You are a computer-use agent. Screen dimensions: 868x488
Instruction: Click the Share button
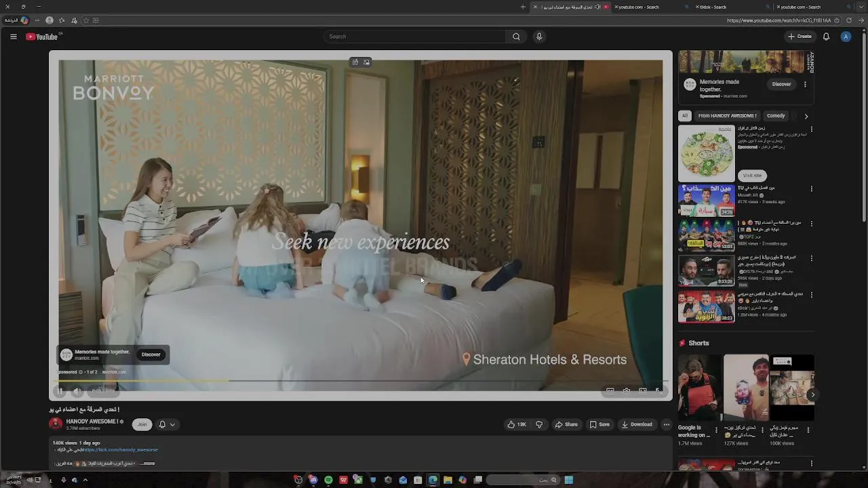pyautogui.click(x=566, y=424)
